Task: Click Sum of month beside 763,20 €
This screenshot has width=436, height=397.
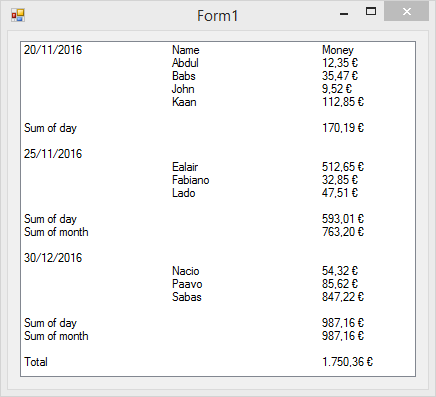Action: point(56,232)
